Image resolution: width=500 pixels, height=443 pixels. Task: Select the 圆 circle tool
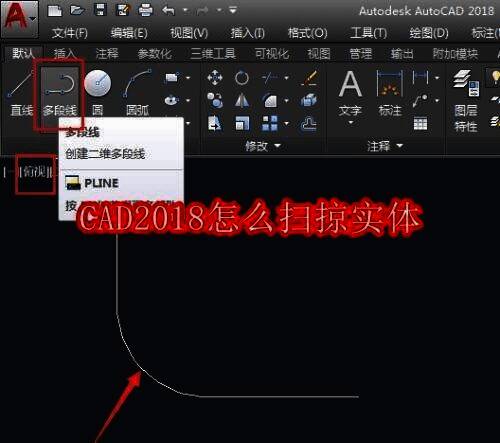pos(98,93)
